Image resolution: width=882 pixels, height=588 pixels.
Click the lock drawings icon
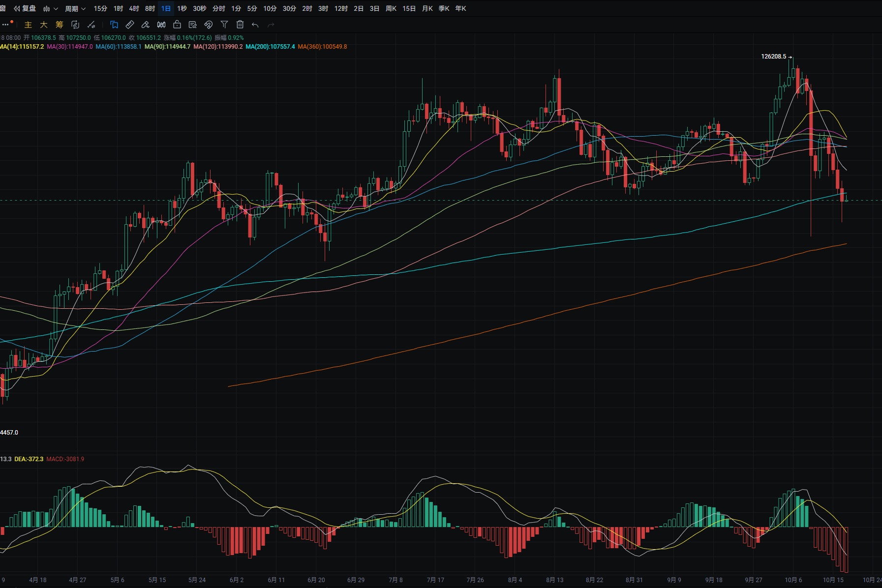177,25
